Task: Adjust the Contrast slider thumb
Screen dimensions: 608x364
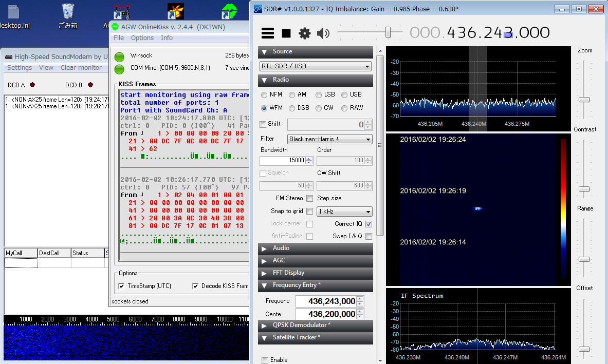Action: pyautogui.click(x=584, y=189)
